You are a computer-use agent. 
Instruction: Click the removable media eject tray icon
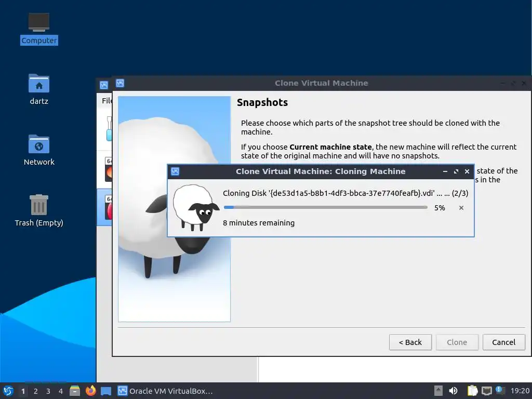pos(438,391)
